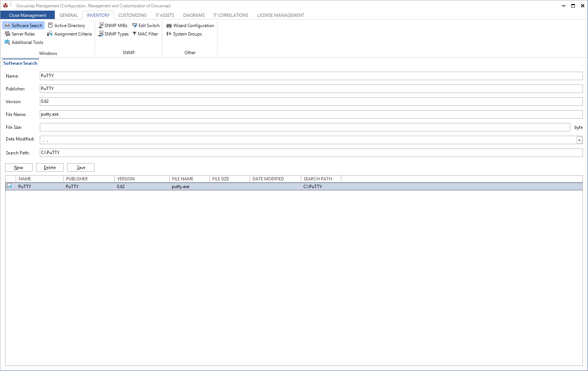The height and width of the screenshot is (371, 588).
Task: Select the Software Search document tab
Action: tap(20, 63)
